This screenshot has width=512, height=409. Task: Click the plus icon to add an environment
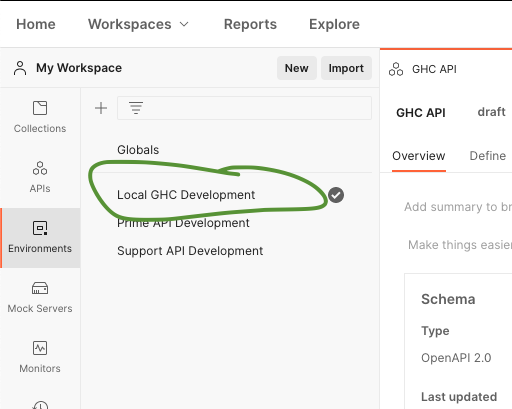click(101, 108)
